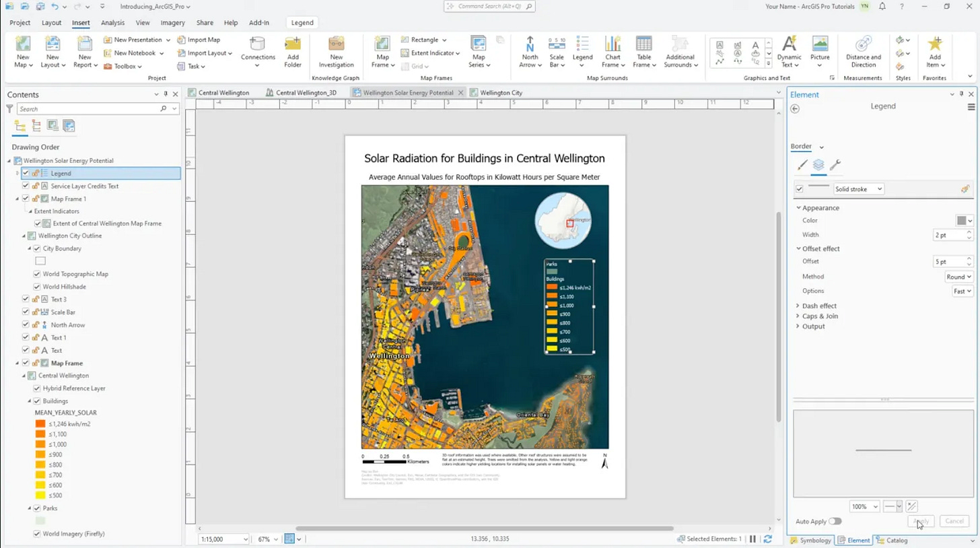Toggle the Auto Apply switch
Screen dimensions: 980x548
click(835, 521)
